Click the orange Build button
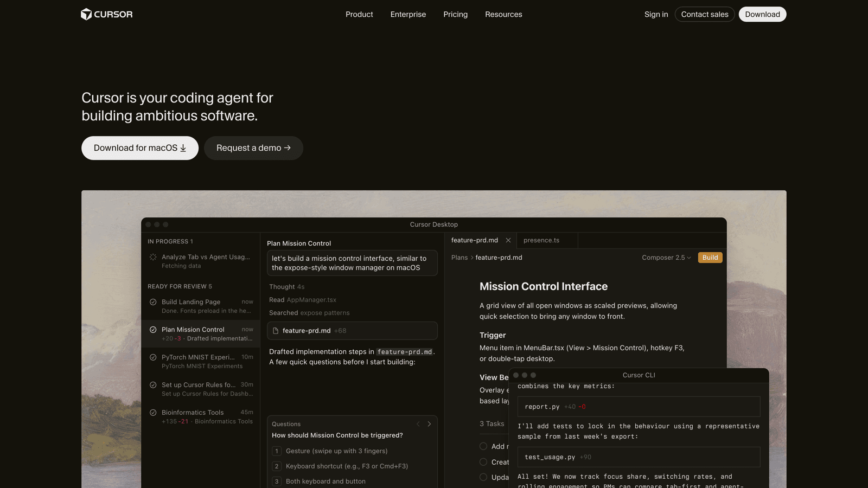 click(x=710, y=258)
